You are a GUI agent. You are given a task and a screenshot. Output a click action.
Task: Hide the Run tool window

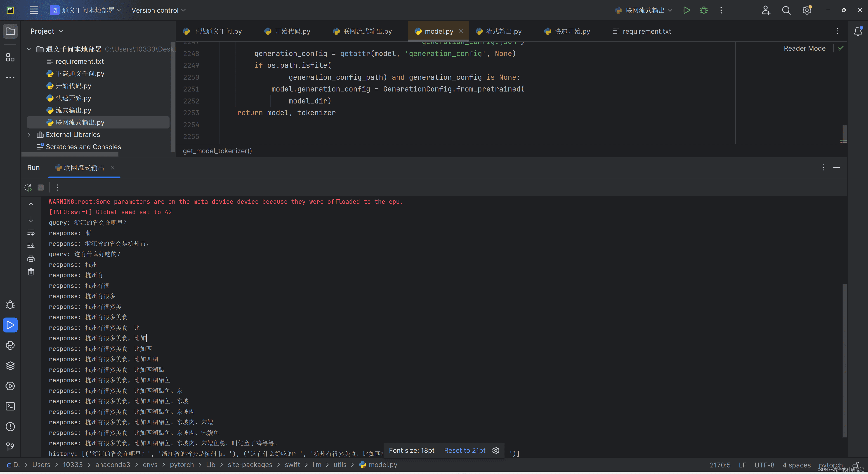pyautogui.click(x=836, y=167)
